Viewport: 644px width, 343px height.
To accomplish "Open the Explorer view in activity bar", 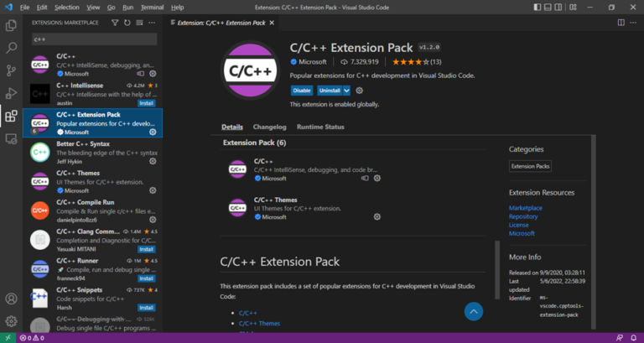I will point(11,27).
